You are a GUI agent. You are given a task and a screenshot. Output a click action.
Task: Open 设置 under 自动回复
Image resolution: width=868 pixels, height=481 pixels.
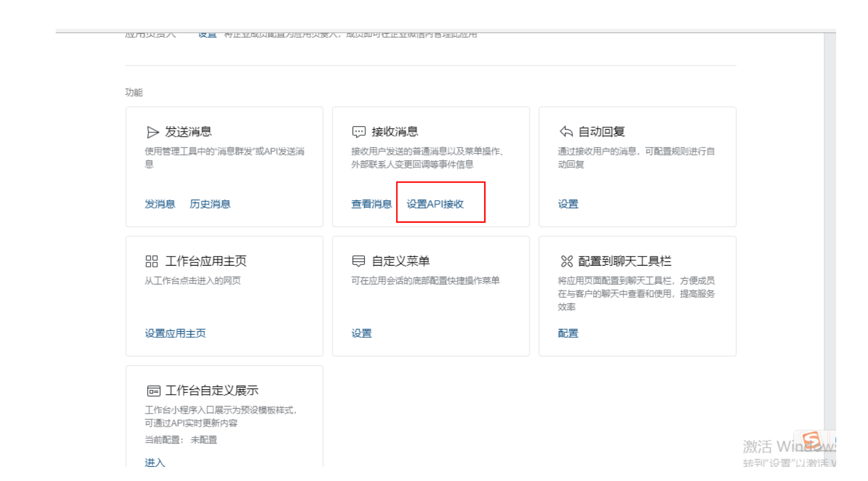(568, 204)
